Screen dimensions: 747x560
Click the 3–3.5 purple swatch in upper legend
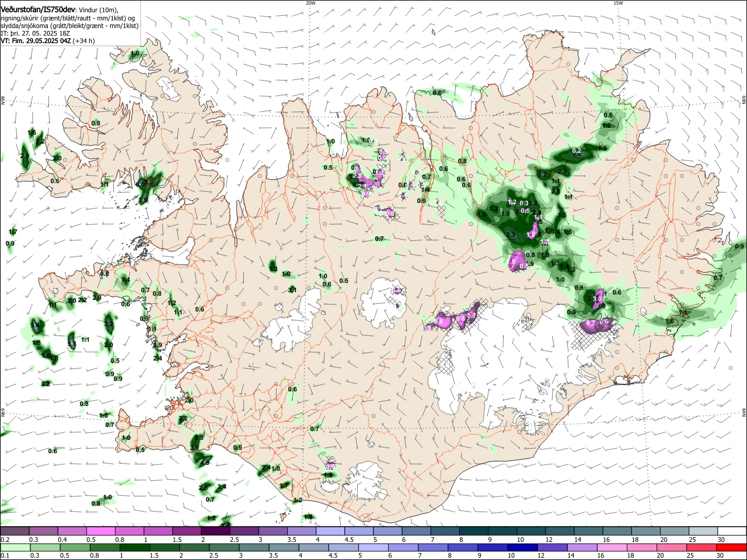[273, 531]
